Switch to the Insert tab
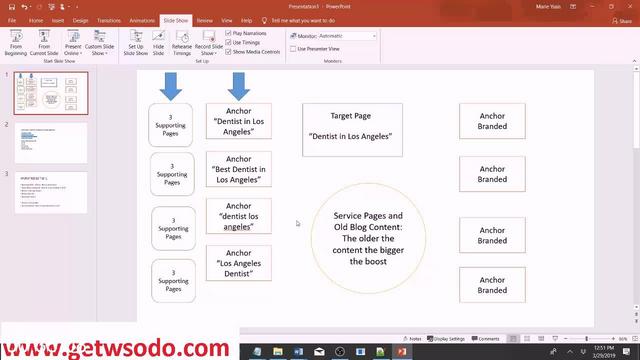 coord(58,20)
